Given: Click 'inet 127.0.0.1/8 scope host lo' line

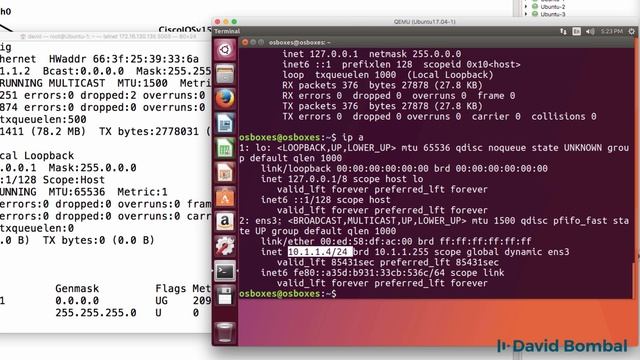Looking at the screenshot, I should [342, 179].
